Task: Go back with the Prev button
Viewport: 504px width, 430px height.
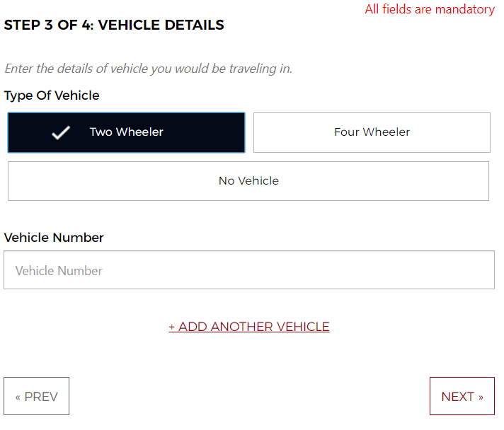Action: click(x=37, y=396)
